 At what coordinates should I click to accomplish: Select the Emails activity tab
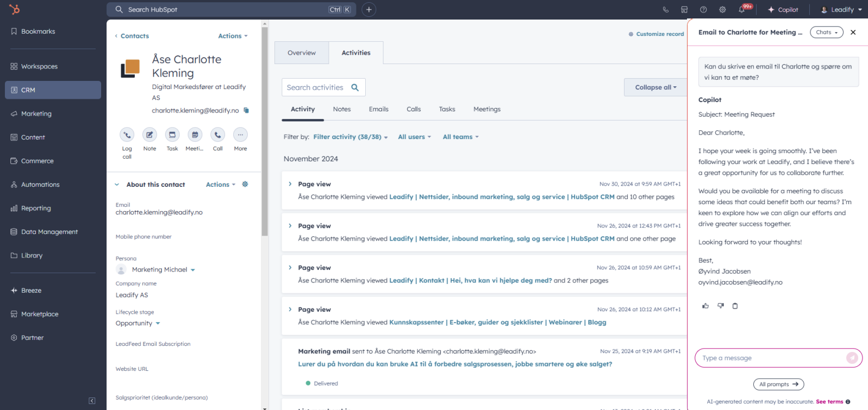(x=379, y=109)
